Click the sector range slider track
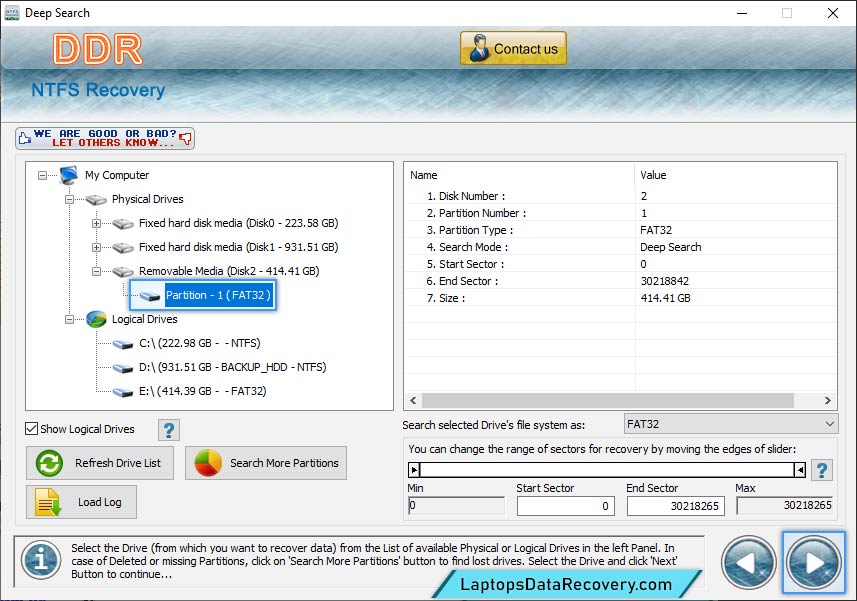 607,469
